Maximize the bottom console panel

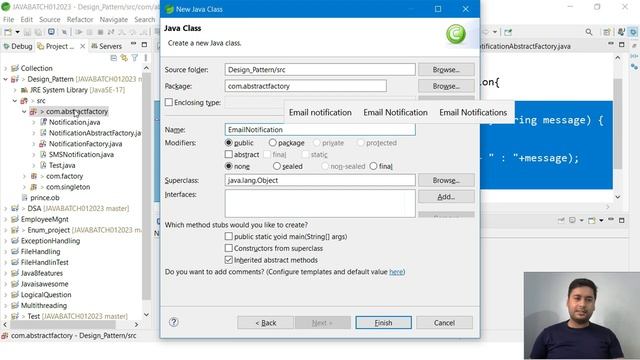622,220
